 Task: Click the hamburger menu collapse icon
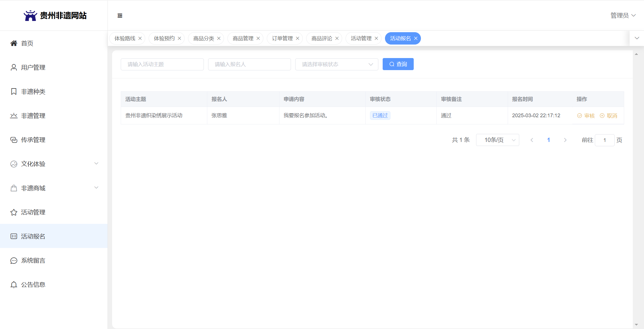120,16
